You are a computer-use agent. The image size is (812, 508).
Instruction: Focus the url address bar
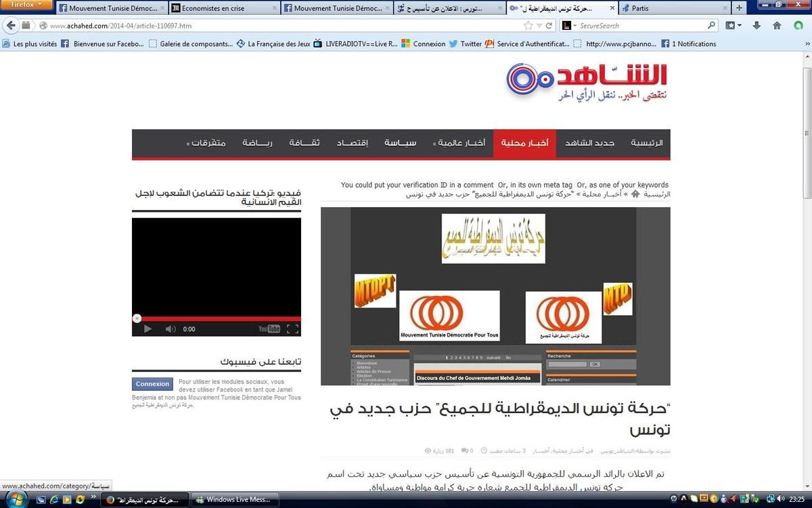284,26
